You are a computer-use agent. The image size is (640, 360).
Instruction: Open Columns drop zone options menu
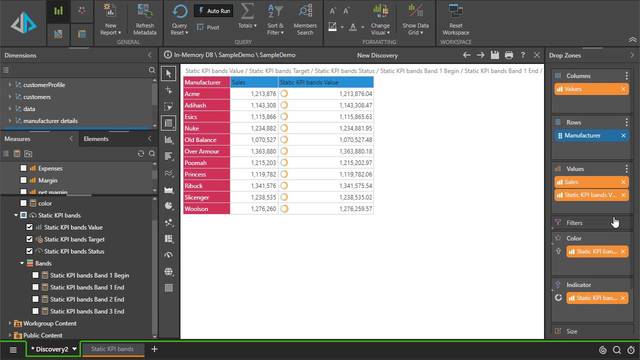tap(627, 76)
